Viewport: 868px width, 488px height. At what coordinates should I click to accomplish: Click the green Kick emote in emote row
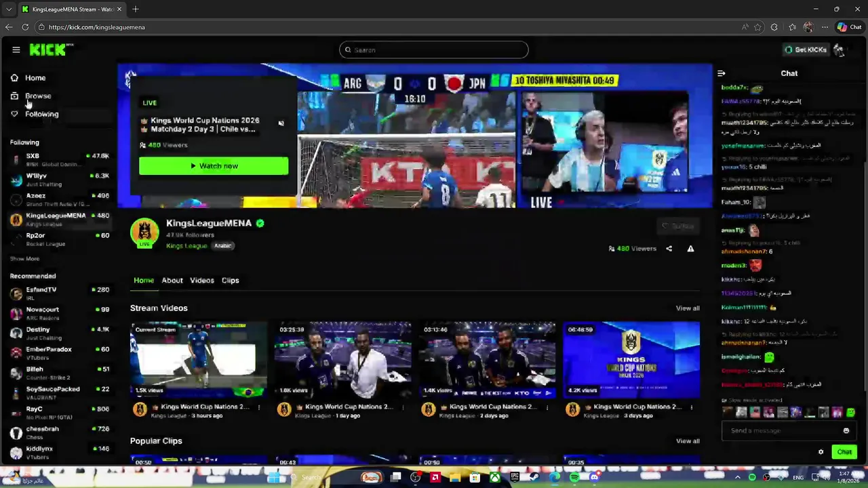[x=850, y=412]
